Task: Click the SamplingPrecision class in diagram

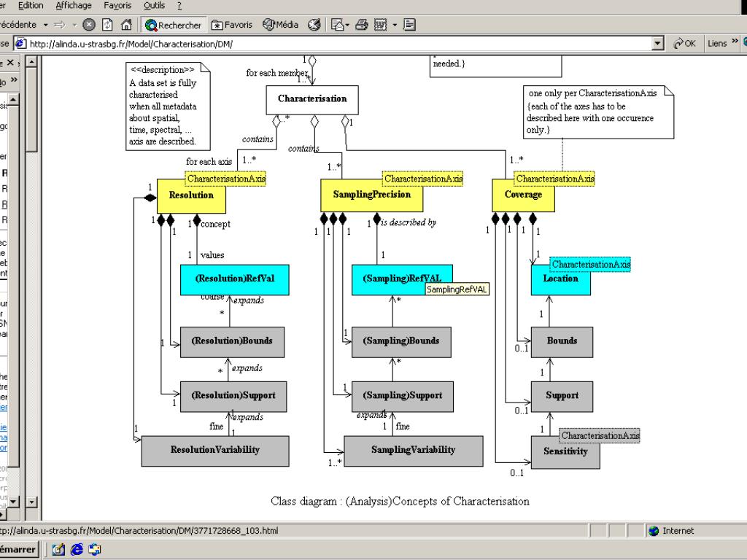Action: point(371,195)
